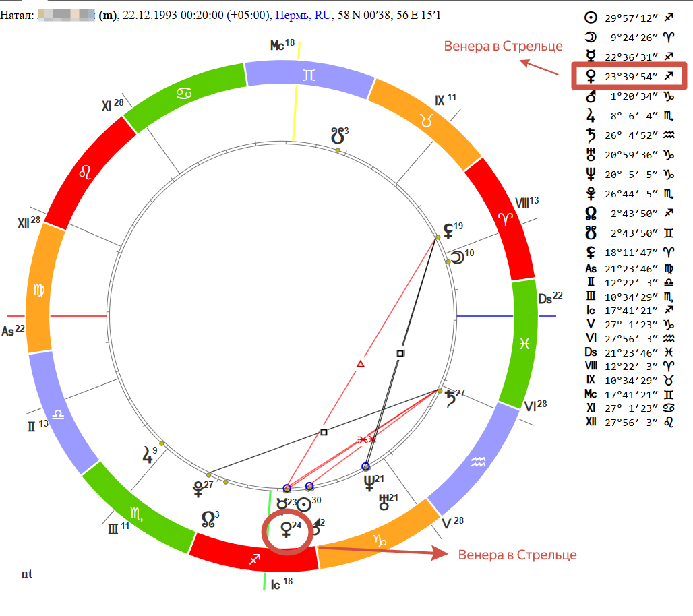The height and width of the screenshot is (616, 693).
Task: Select the South Node 3 glyph on the wheel
Action: point(338,135)
